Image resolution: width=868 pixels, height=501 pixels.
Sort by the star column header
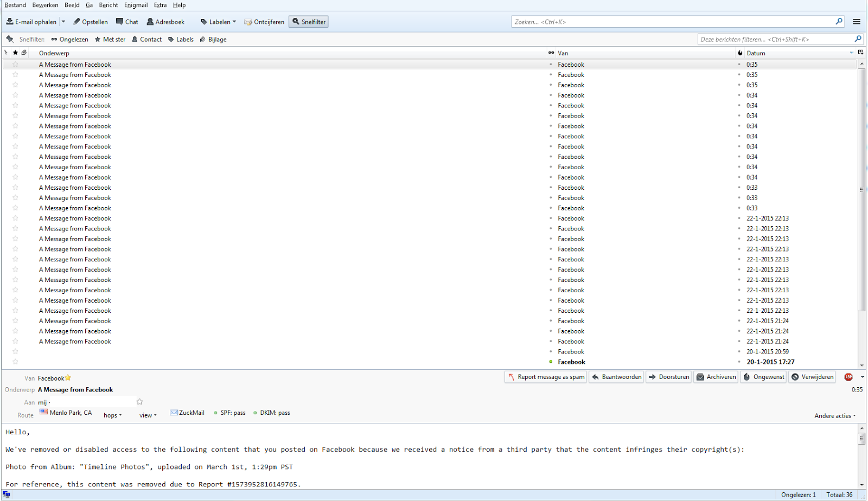[15, 53]
